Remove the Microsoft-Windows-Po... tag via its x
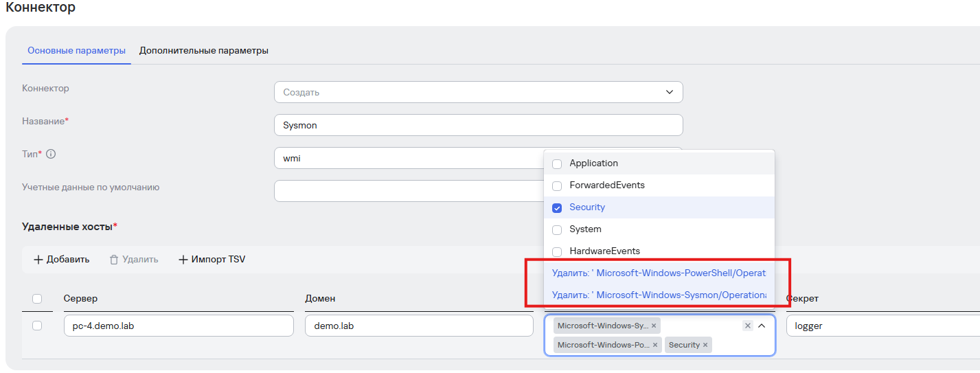This screenshot has width=980, height=373. click(655, 345)
